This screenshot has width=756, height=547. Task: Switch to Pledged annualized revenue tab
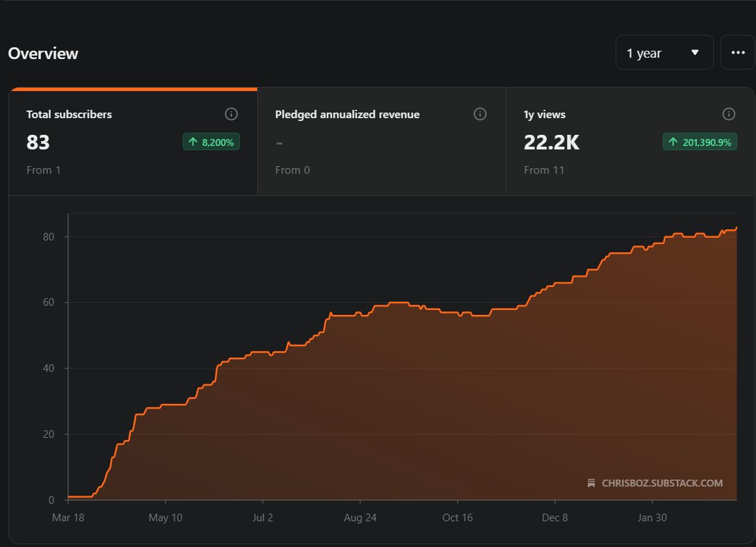pyautogui.click(x=382, y=142)
